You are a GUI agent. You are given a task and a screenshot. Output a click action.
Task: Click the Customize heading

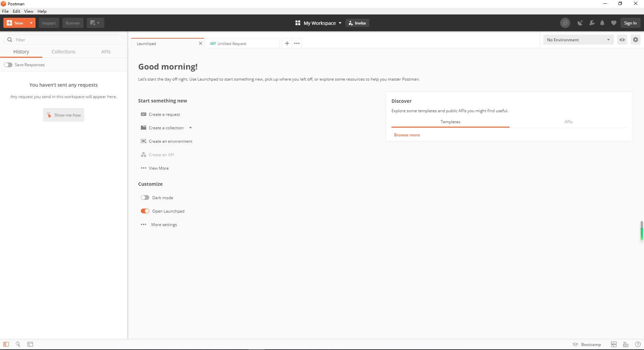(x=150, y=184)
